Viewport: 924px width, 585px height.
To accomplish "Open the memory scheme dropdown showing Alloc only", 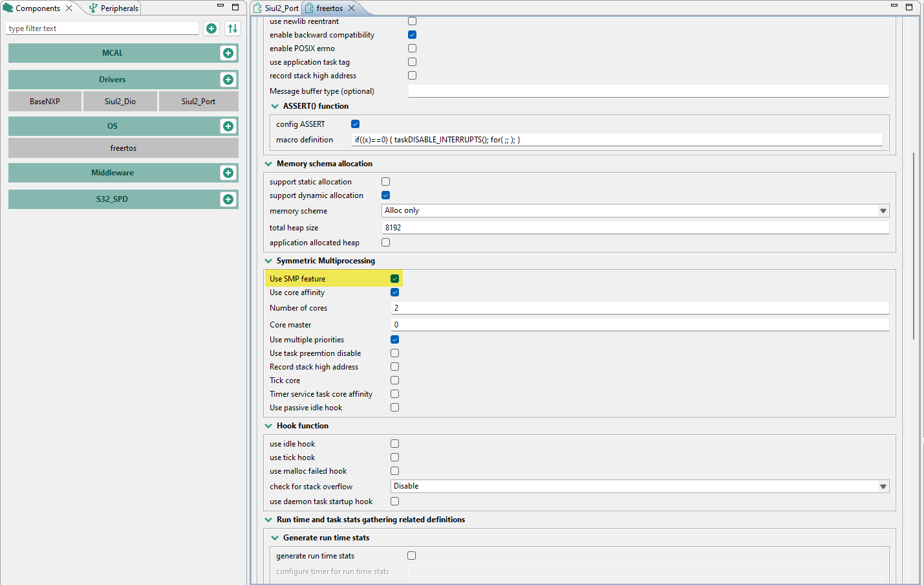I will coord(883,210).
